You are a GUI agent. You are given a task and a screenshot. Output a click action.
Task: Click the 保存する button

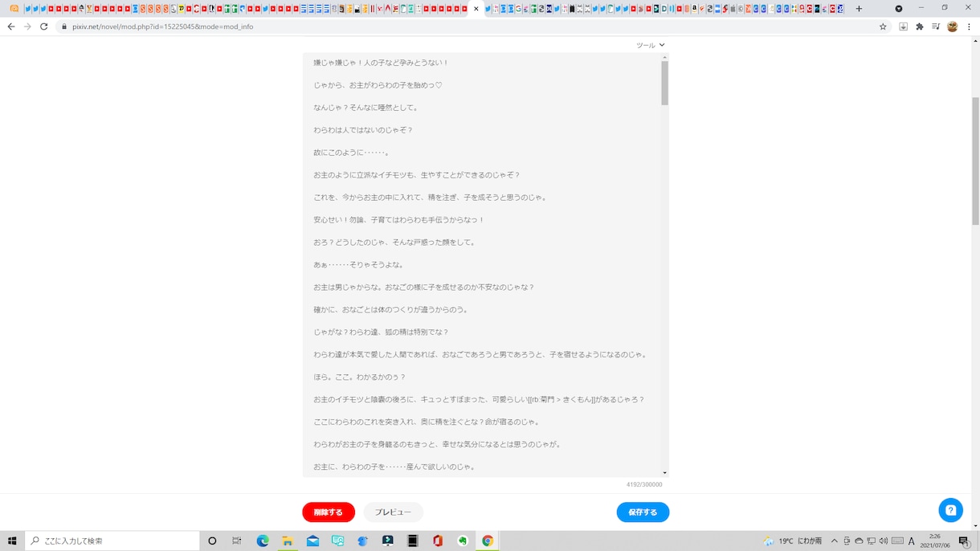coord(643,512)
